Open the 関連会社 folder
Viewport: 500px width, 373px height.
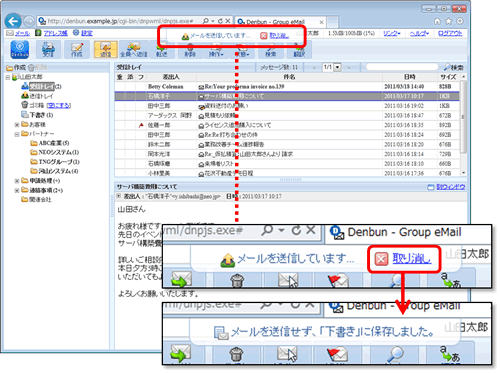point(36,200)
